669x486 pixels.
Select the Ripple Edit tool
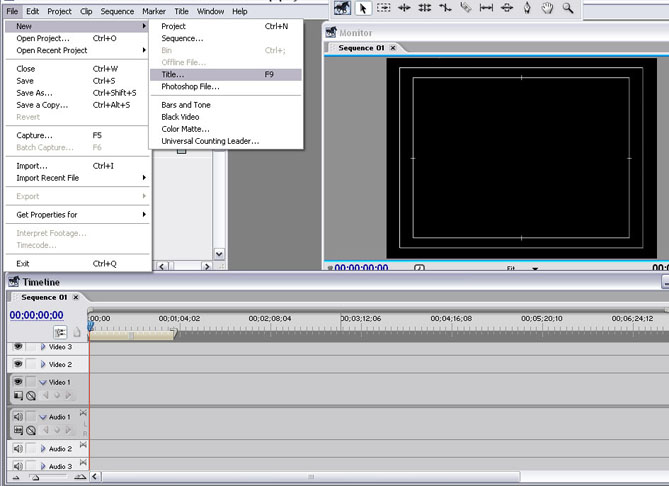pyautogui.click(x=404, y=8)
